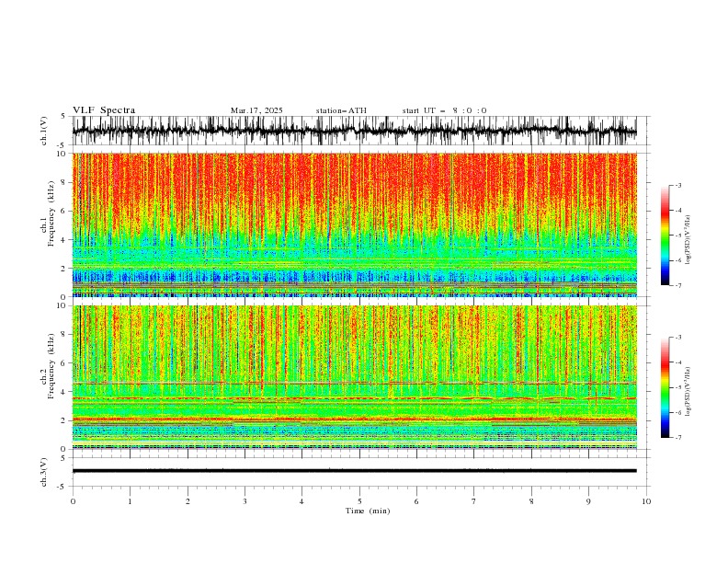Click the ch.2 "Frequency (kHz)" axis title
Viewport: 728px width, 563px height.
[51, 366]
